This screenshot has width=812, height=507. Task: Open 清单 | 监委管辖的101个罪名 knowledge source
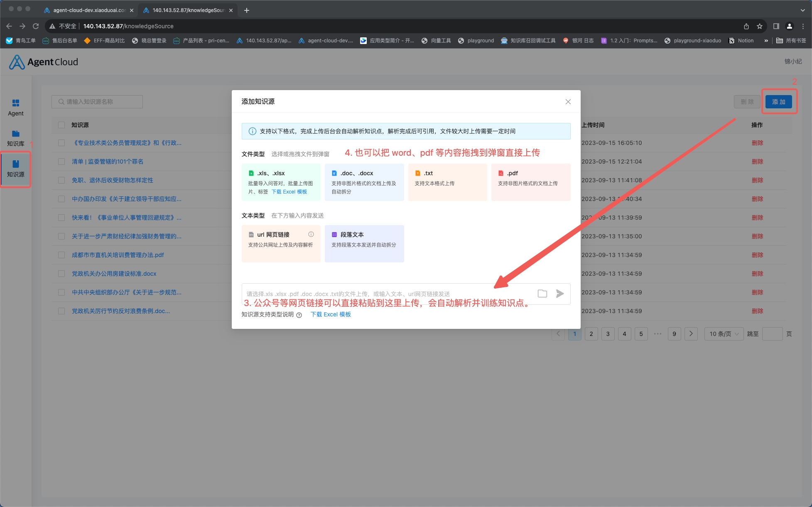pos(108,162)
